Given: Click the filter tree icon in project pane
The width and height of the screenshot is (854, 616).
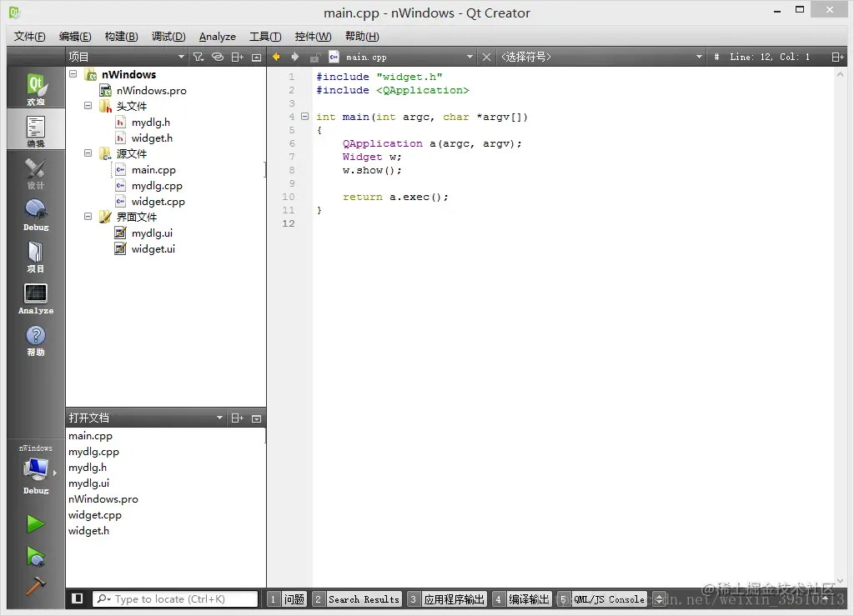Looking at the screenshot, I should [198, 58].
